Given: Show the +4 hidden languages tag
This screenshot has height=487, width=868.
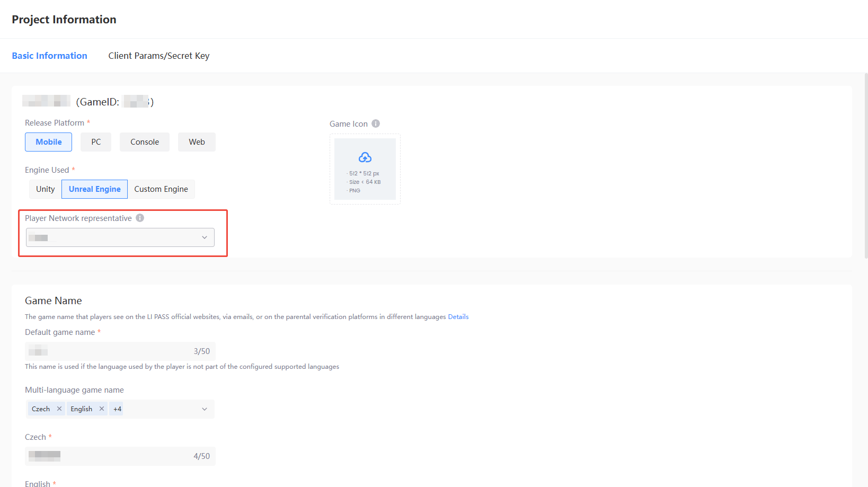Looking at the screenshot, I should [117, 409].
